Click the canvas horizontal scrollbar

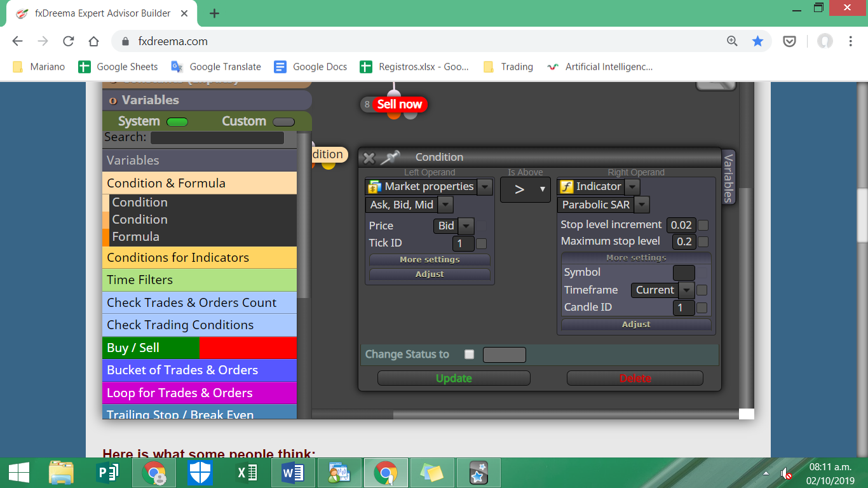coord(566,414)
